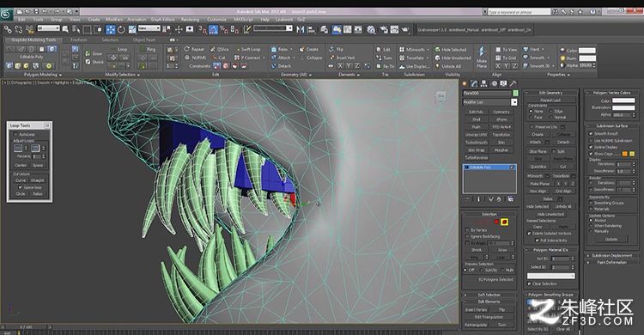The height and width of the screenshot is (335, 644).
Task: Toggle Isoline Display checkbox
Action: tap(591, 147)
